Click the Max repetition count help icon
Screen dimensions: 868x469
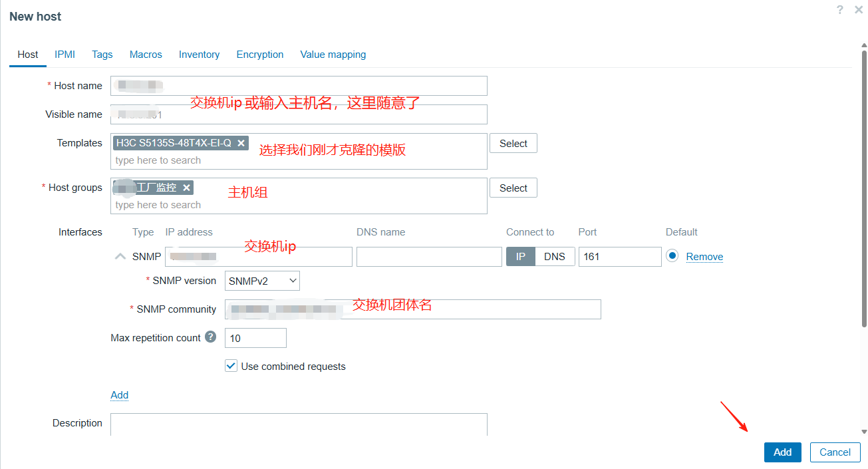[x=210, y=337]
